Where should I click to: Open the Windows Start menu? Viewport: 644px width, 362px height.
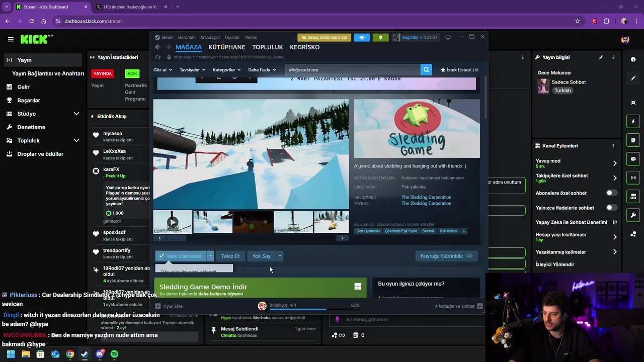click(11, 354)
